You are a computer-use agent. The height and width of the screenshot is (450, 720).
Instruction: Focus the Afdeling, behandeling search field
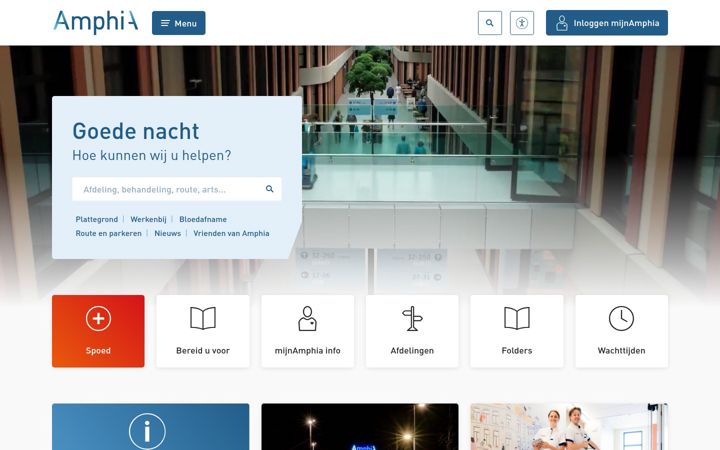point(177,189)
